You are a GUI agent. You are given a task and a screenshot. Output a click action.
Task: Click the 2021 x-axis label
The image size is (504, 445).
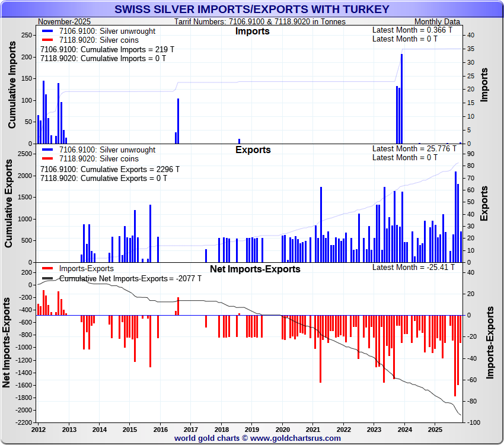[x=312, y=430]
